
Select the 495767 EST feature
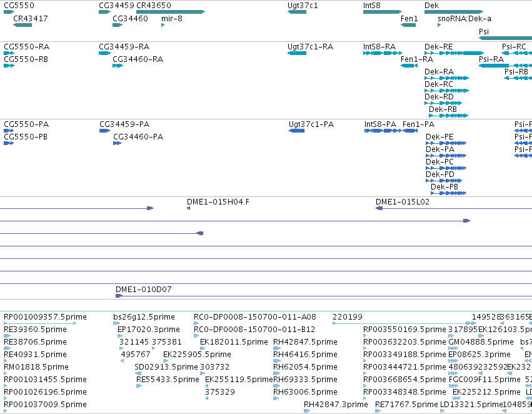(x=122, y=361)
